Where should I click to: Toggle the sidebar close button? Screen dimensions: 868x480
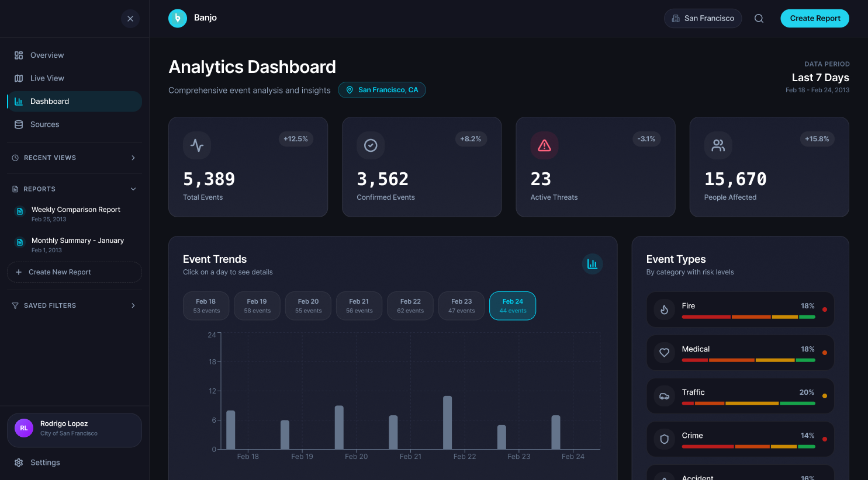[130, 19]
